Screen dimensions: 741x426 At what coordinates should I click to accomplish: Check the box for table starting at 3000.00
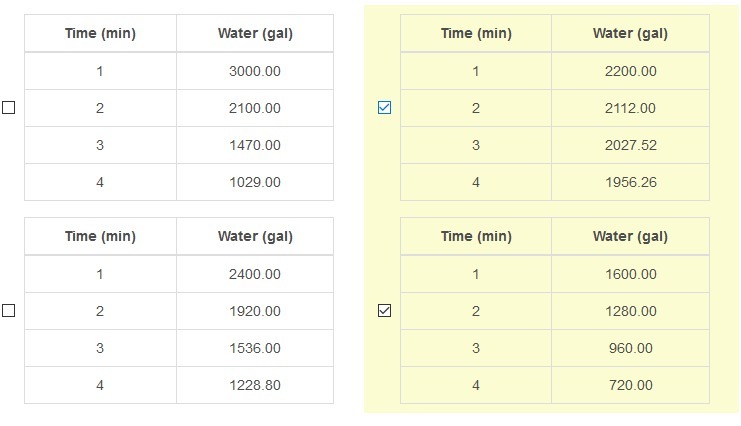coord(9,108)
